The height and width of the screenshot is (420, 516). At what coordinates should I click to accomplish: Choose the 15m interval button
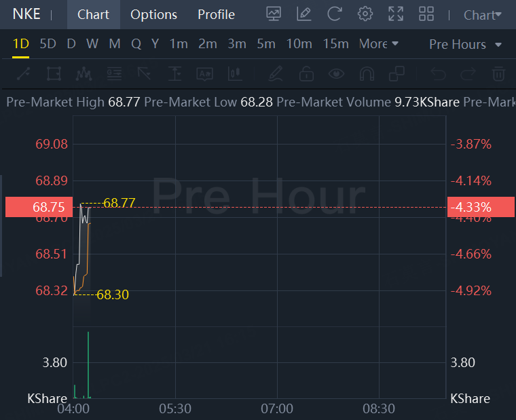(335, 44)
